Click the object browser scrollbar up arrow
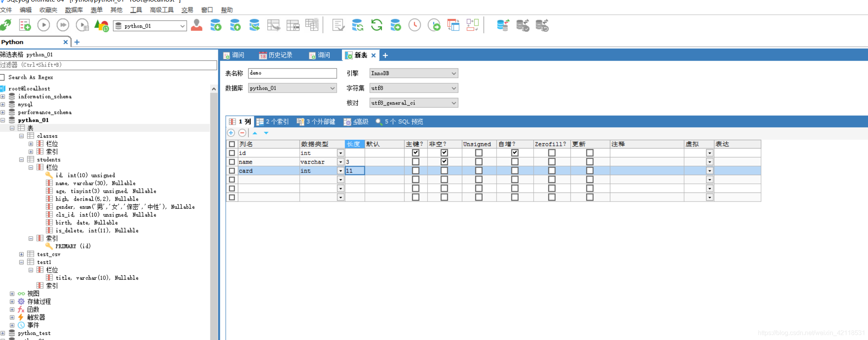The image size is (868, 340). [x=214, y=89]
